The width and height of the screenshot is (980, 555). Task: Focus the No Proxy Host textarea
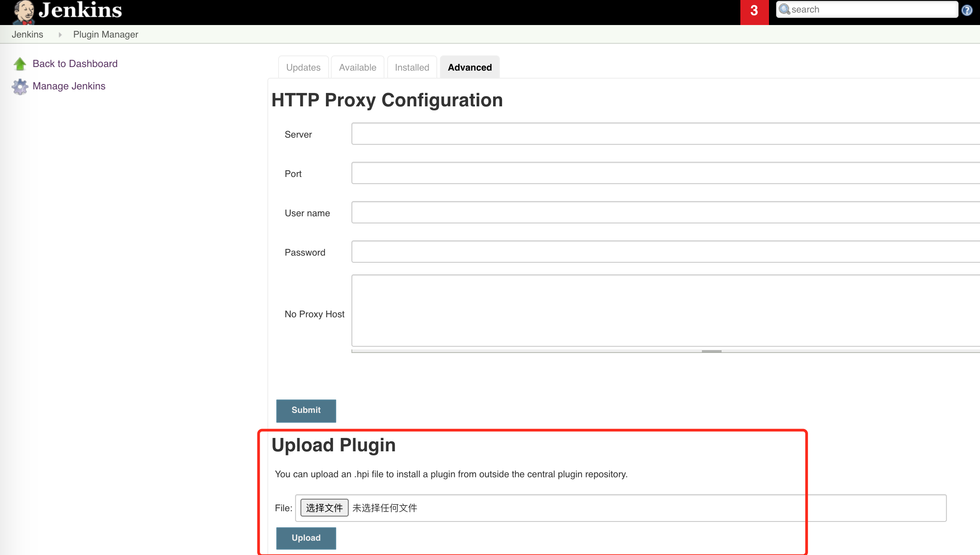[665, 311]
